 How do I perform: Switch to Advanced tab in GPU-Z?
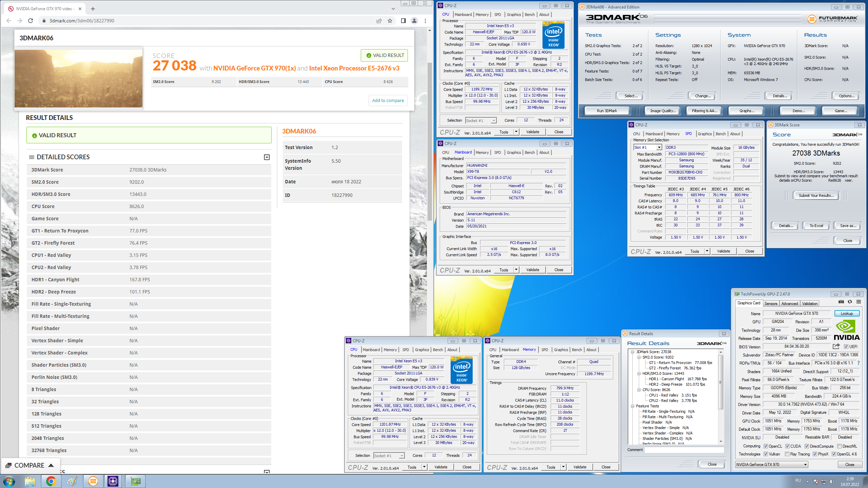[x=790, y=304]
